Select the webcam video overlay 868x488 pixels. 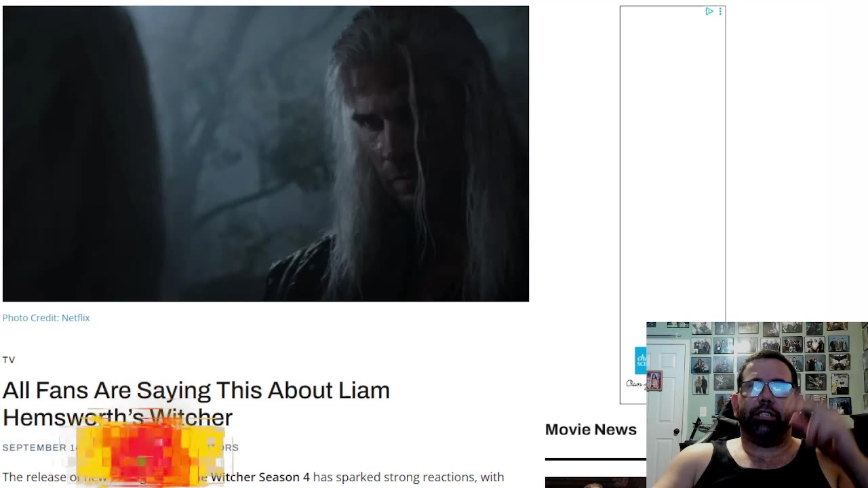tap(757, 405)
